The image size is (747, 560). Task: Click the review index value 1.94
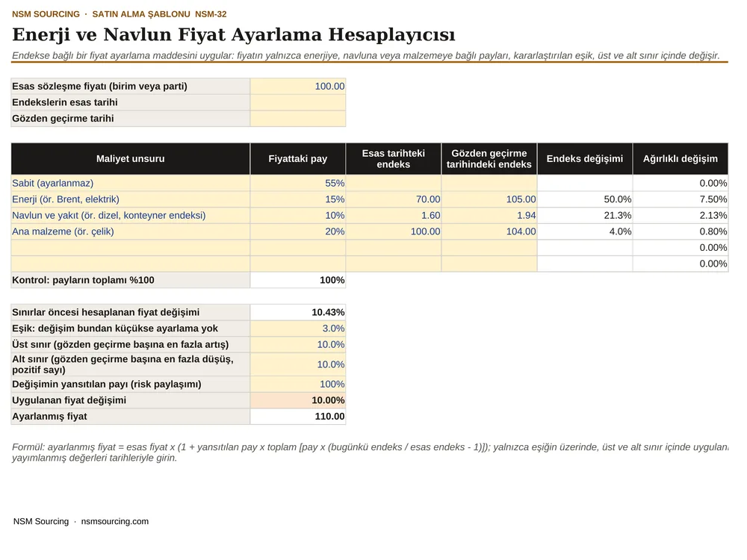[x=489, y=216]
